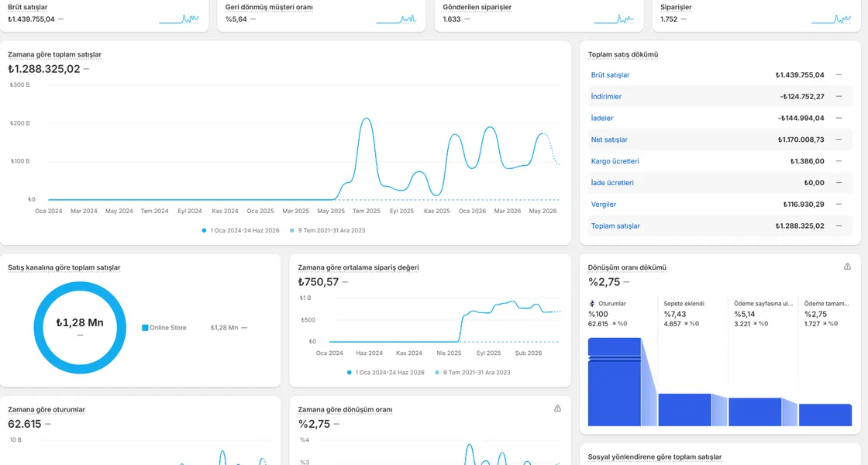Open Toplam satış dökümü report title

point(623,54)
